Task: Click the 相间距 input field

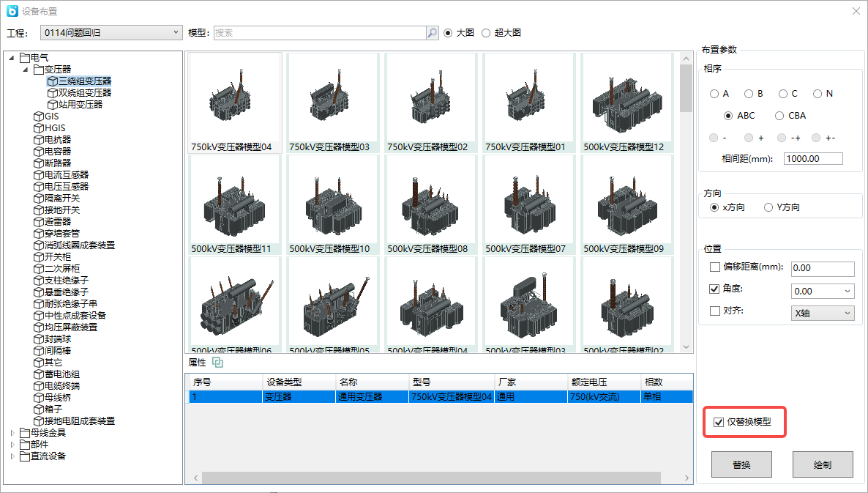Action: 812,158
